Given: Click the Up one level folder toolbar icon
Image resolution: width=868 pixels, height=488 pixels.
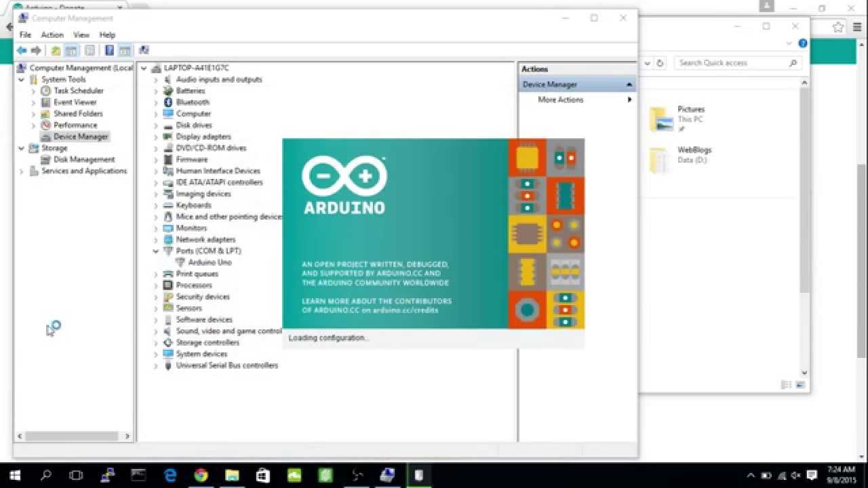Looking at the screenshot, I should (x=56, y=50).
